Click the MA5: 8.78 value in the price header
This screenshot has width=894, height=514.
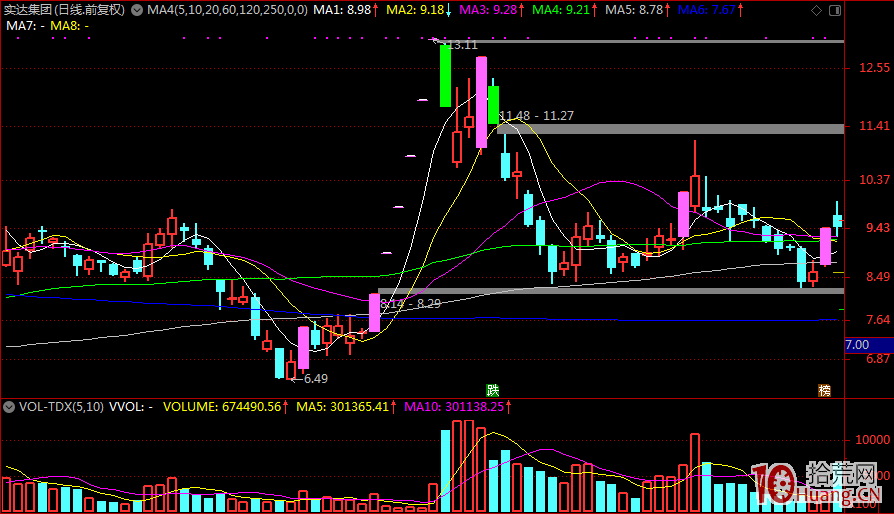pyautogui.click(x=634, y=10)
